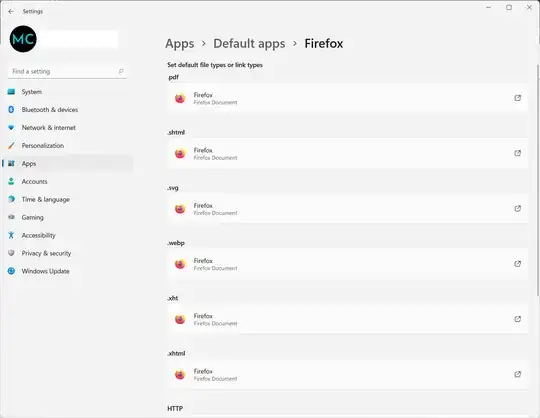This screenshot has width=540, height=418.
Task: Open the MC user profile avatar
Action: (23, 39)
